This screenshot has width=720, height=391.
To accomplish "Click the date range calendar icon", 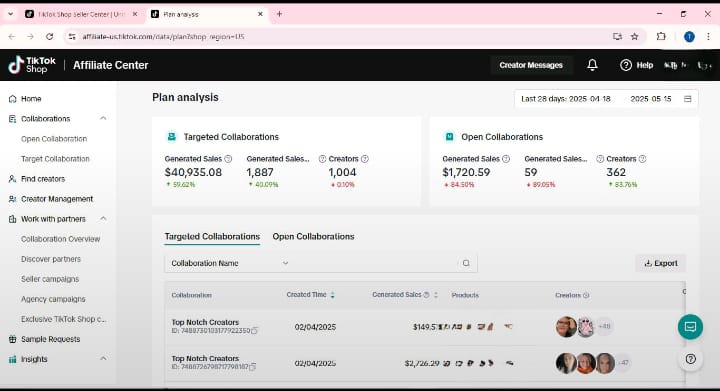I will pos(687,99).
